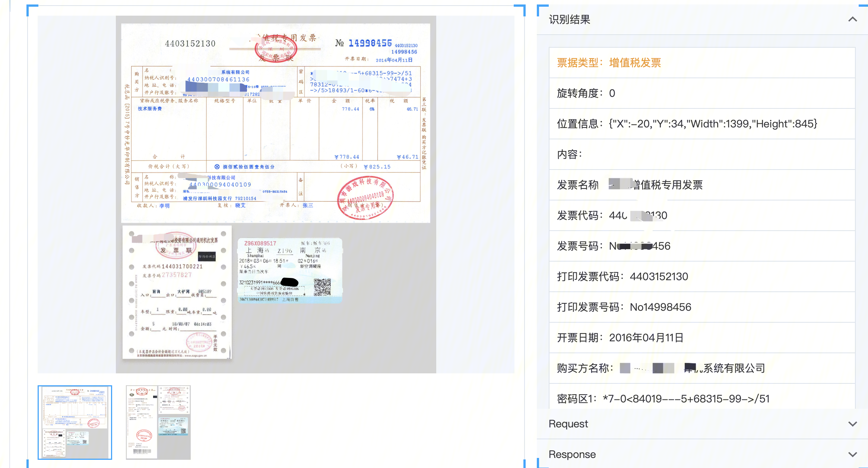Click the 票据类型 增值税发票 row

pyautogui.click(x=702, y=63)
